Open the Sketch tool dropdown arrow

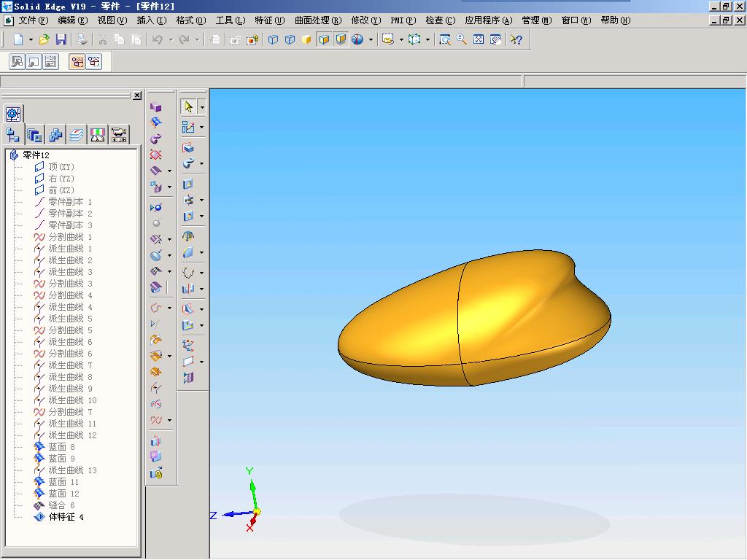tap(202, 127)
